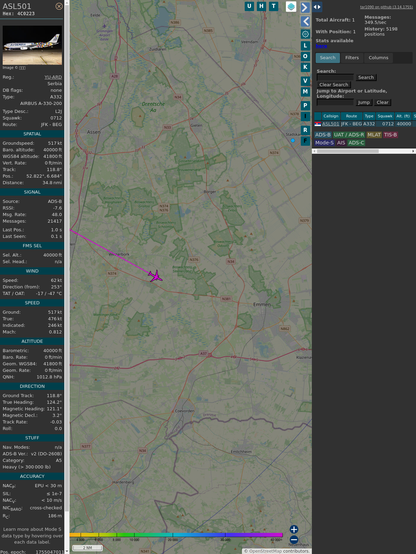Click the Mode-S source legend label

[x=324, y=143]
